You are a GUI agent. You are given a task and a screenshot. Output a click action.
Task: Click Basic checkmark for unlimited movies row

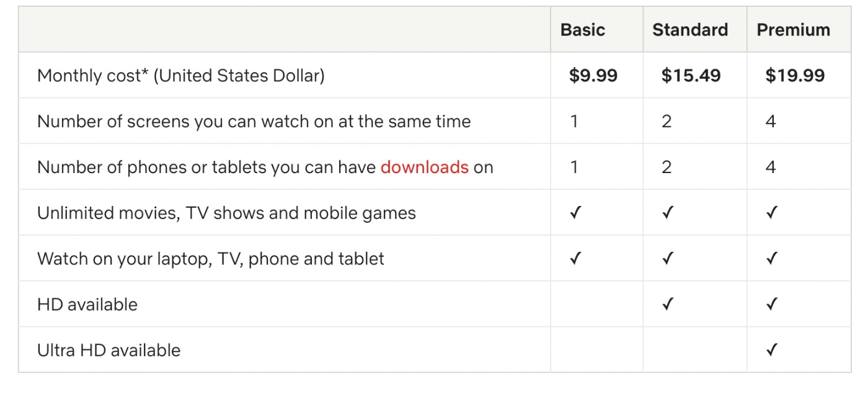pyautogui.click(x=575, y=213)
